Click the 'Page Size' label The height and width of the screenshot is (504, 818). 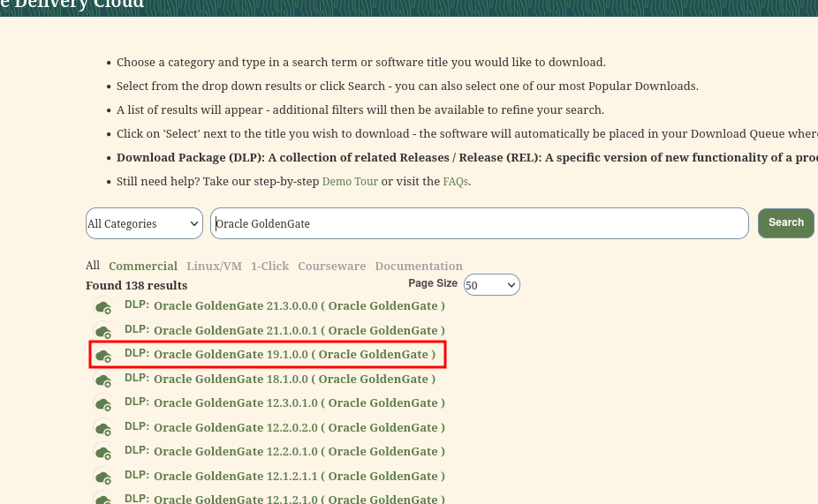pyautogui.click(x=433, y=283)
